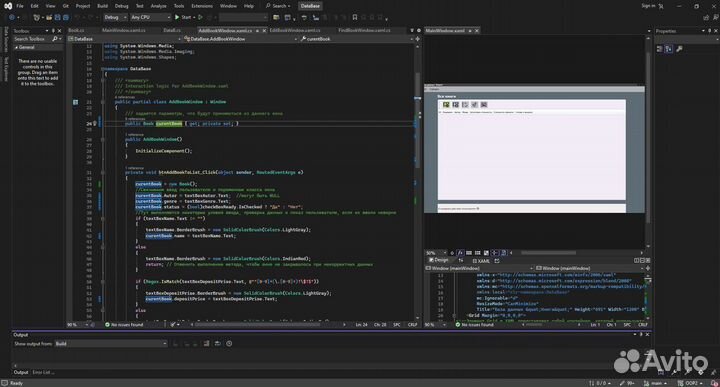The image size is (720, 387).
Task: Close the Toolbox panel
Action: 59,31
